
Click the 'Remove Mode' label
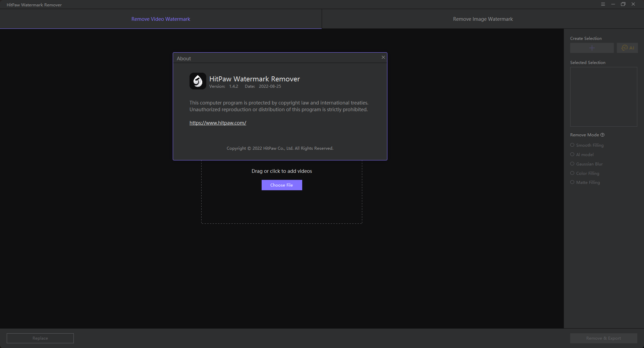coord(585,135)
